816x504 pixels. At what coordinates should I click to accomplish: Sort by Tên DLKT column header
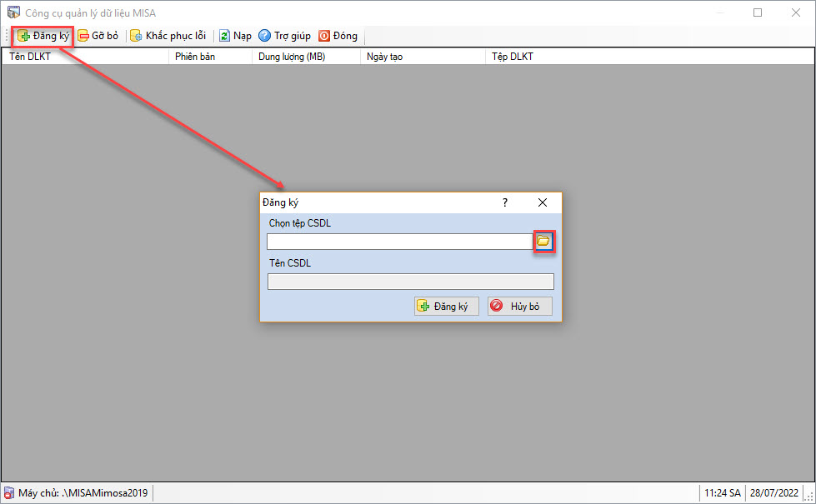(85, 57)
